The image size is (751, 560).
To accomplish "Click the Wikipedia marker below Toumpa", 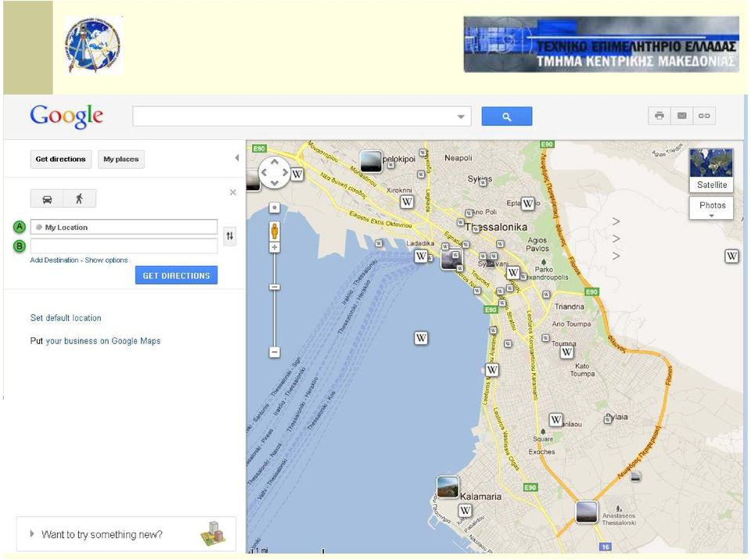I will point(567,353).
